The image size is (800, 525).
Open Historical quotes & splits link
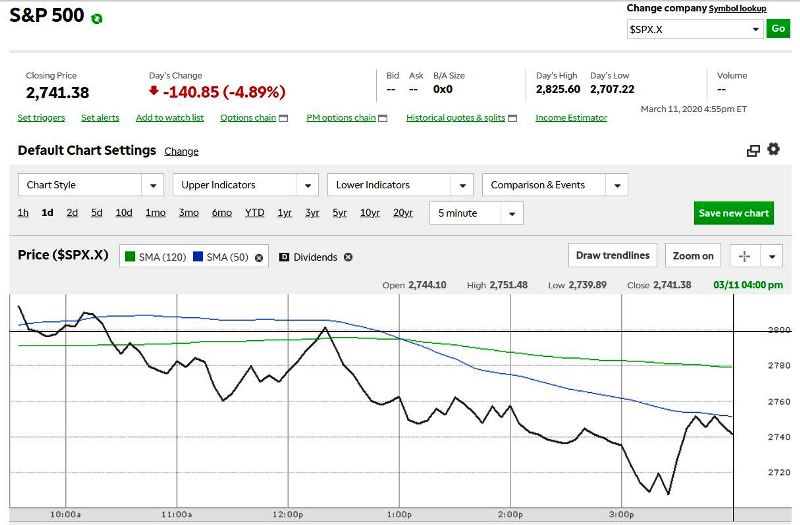456,118
